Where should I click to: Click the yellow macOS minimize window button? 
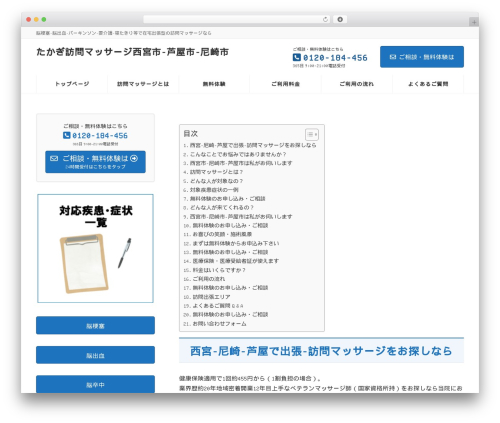(36, 19)
